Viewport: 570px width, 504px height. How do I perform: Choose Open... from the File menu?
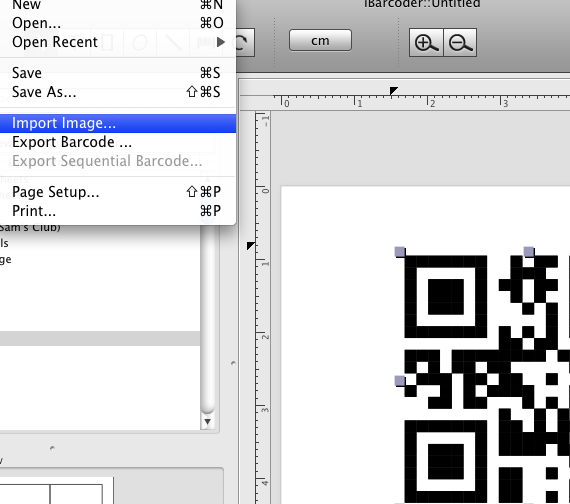(x=118, y=23)
